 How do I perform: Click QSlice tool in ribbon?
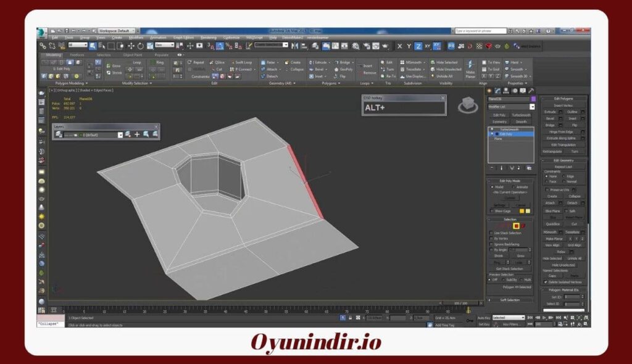pos(217,62)
